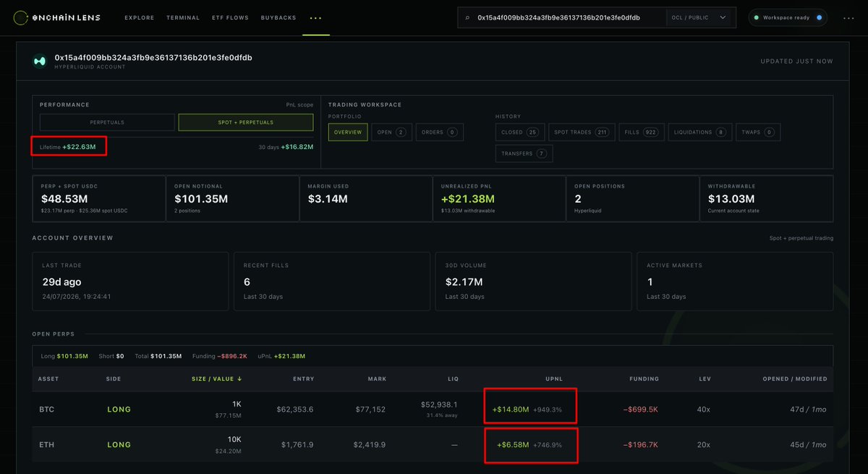
Task: Go to ETF Flows page
Action: pos(230,17)
